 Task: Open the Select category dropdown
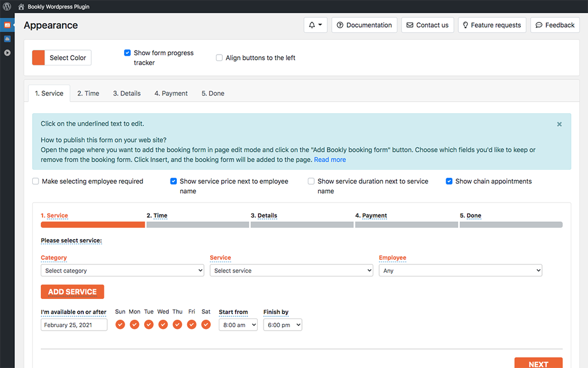pos(122,270)
